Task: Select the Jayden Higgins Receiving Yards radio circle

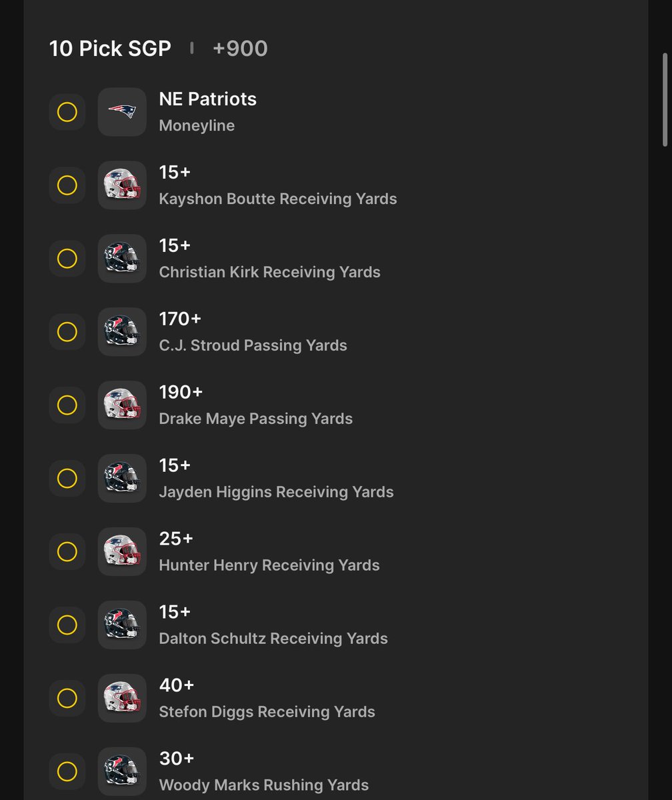Action: [67, 479]
